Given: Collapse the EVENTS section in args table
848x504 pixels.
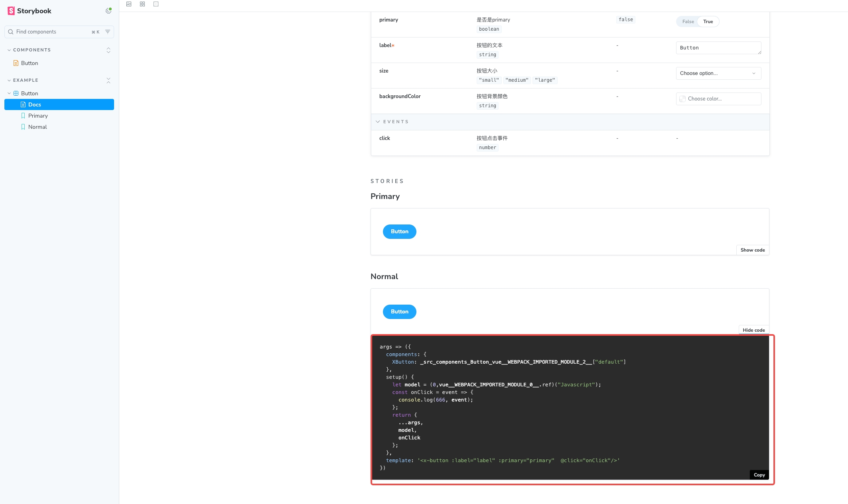Looking at the screenshot, I should tap(378, 122).
